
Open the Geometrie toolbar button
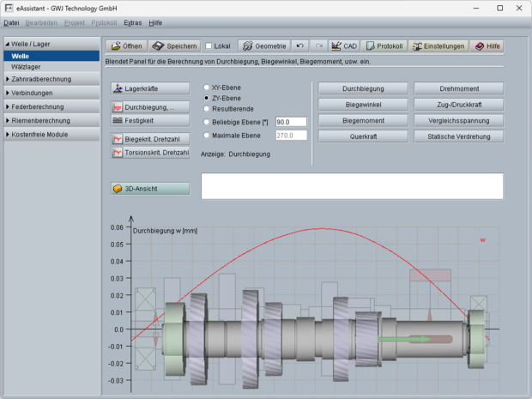click(x=263, y=46)
